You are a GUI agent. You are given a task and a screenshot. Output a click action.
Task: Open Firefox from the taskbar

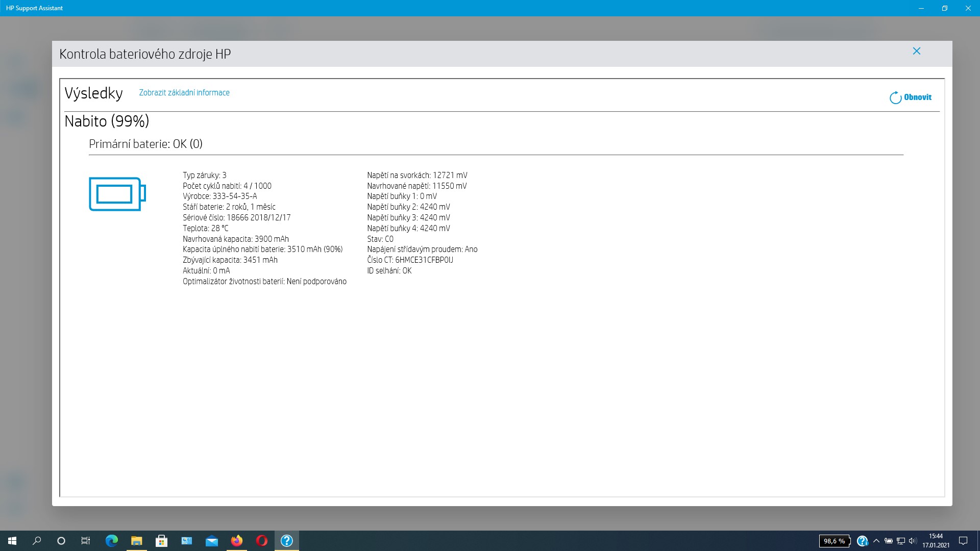click(x=236, y=541)
